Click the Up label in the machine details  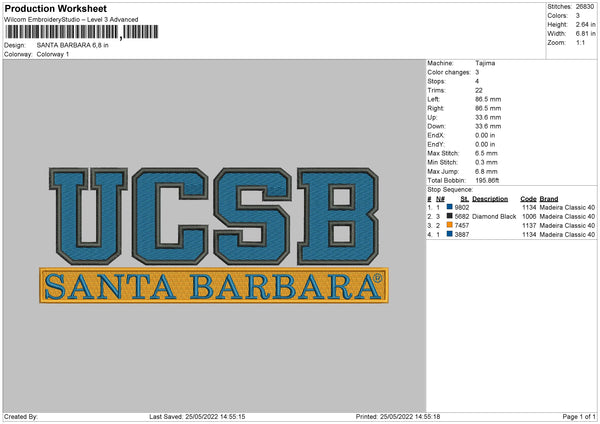[x=432, y=117]
